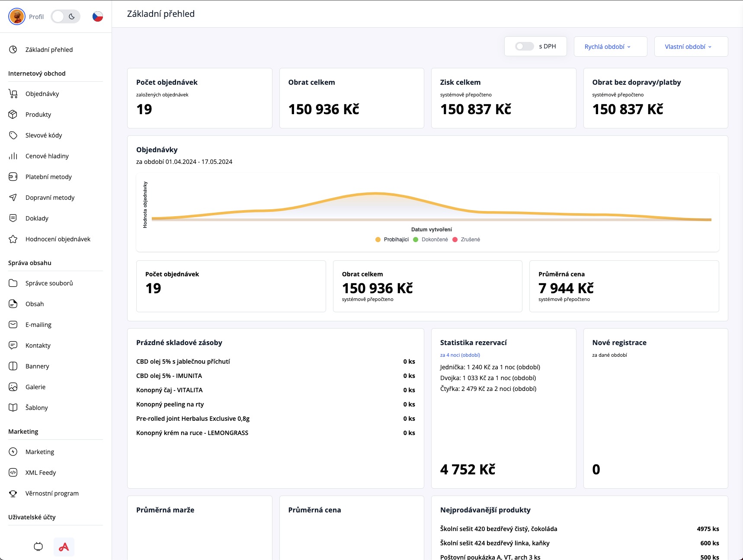Click the 'za 4 noci (období)' link
Image resolution: width=743 pixels, height=560 pixels.
coord(460,355)
